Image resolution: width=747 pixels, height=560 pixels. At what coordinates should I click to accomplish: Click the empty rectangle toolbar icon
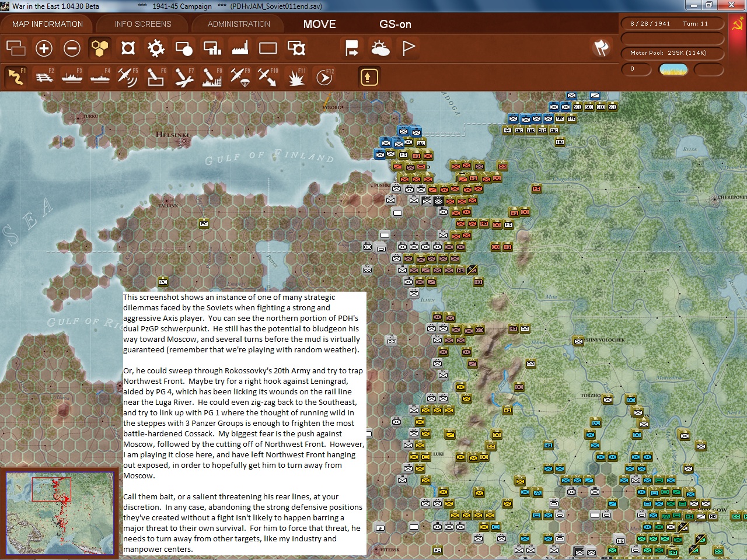coord(268,48)
